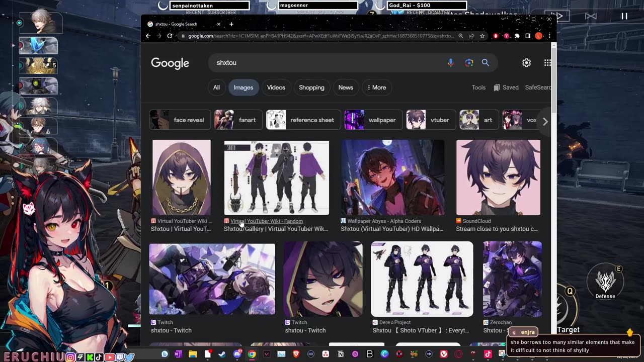Open OneNote from the taskbar
Image resolution: width=644 pixels, height=362 pixels.
tap(178, 354)
